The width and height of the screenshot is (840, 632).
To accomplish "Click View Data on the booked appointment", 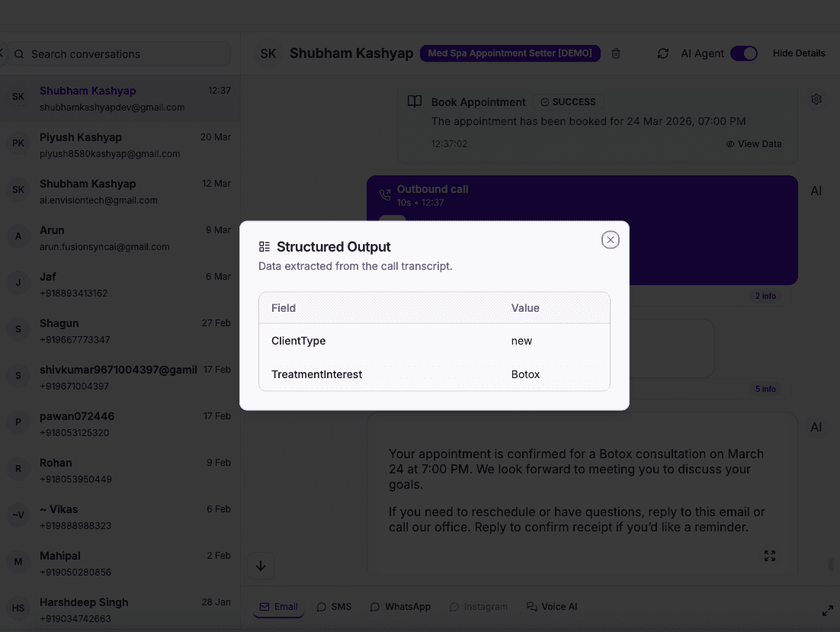I will coord(753,143).
